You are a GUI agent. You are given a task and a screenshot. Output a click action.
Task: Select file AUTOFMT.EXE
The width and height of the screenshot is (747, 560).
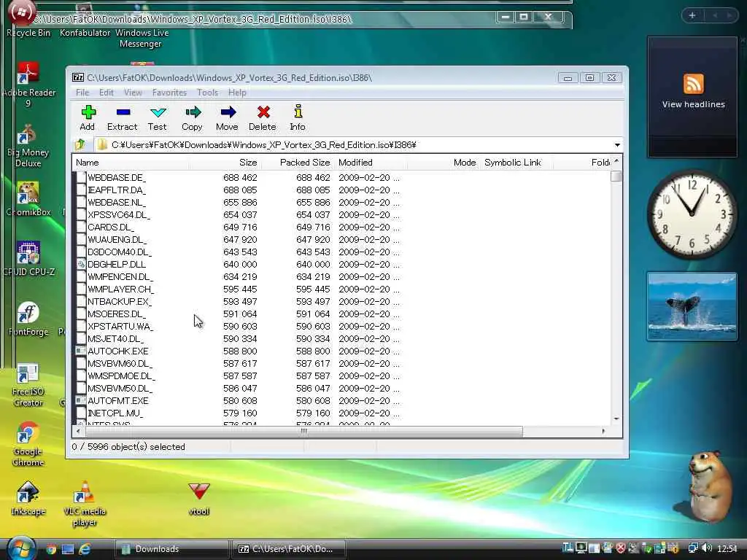click(x=118, y=400)
